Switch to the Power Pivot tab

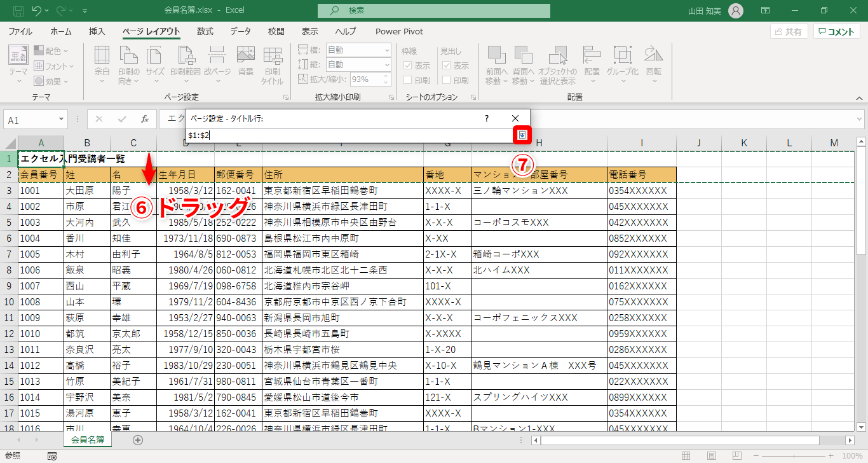[x=399, y=32]
